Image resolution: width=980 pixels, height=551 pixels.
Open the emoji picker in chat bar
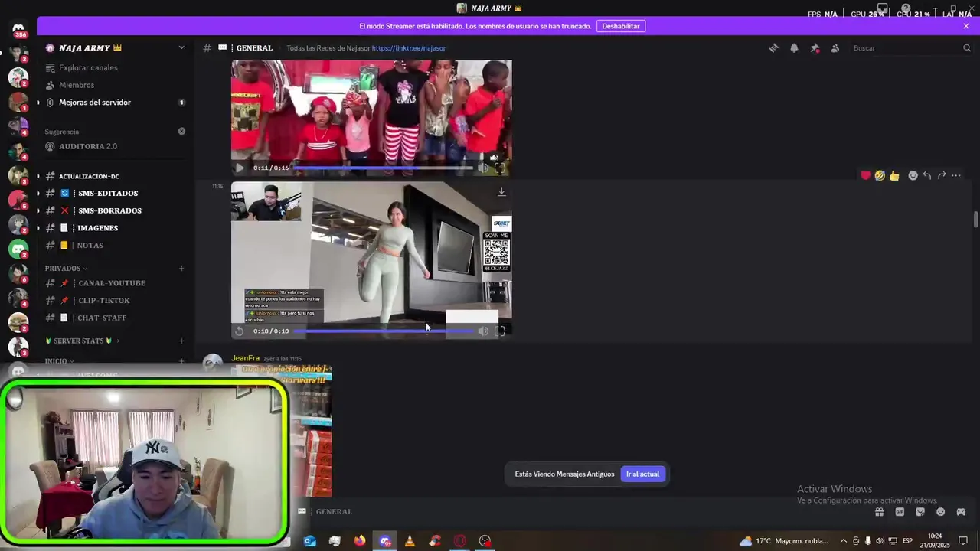point(941,512)
